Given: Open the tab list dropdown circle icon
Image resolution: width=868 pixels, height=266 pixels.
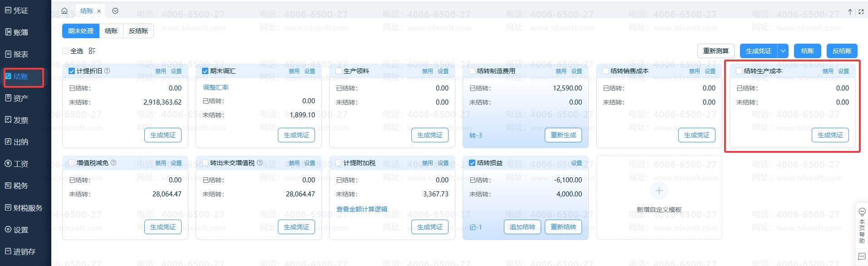Looking at the screenshot, I should [x=115, y=11].
